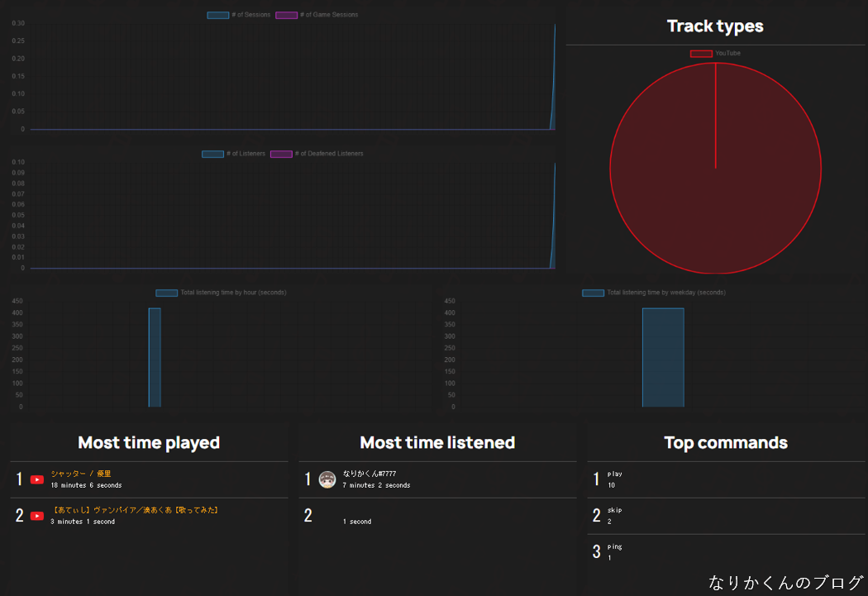This screenshot has height=596, width=868.
Task: Click YouTube icon beside ヴァンパイア track
Action: click(37, 516)
